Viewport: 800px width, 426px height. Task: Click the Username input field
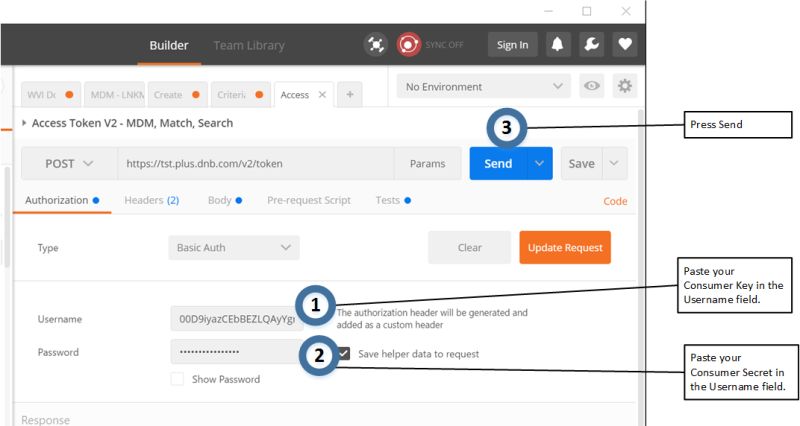(x=236, y=319)
